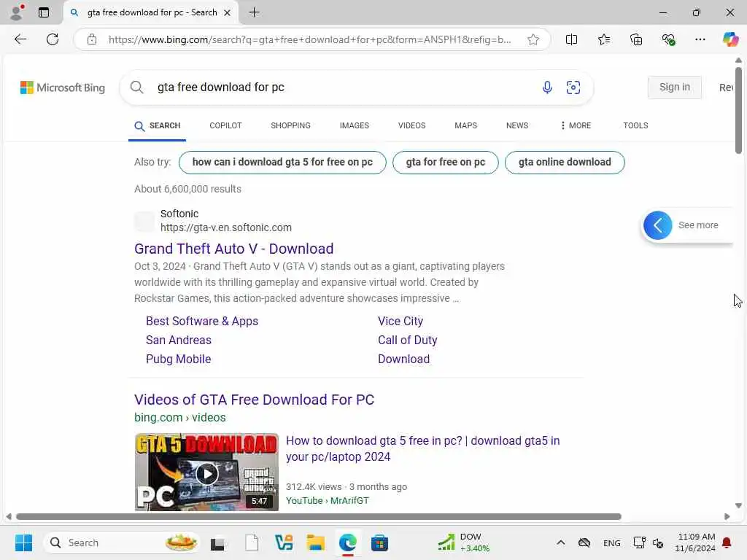Click the address bar URL
The height and width of the screenshot is (560, 747).
[x=309, y=39]
